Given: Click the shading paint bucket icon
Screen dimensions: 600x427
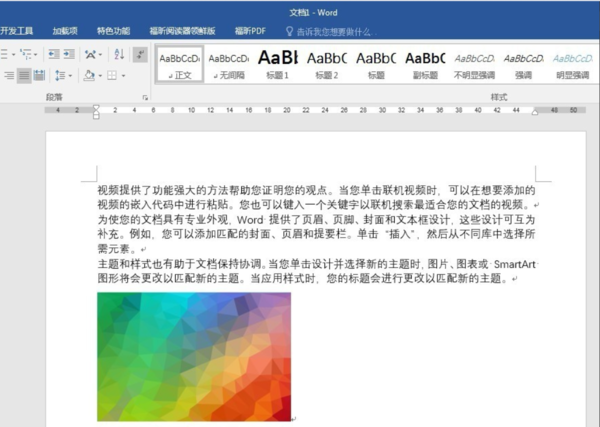Looking at the screenshot, I should pos(89,75).
